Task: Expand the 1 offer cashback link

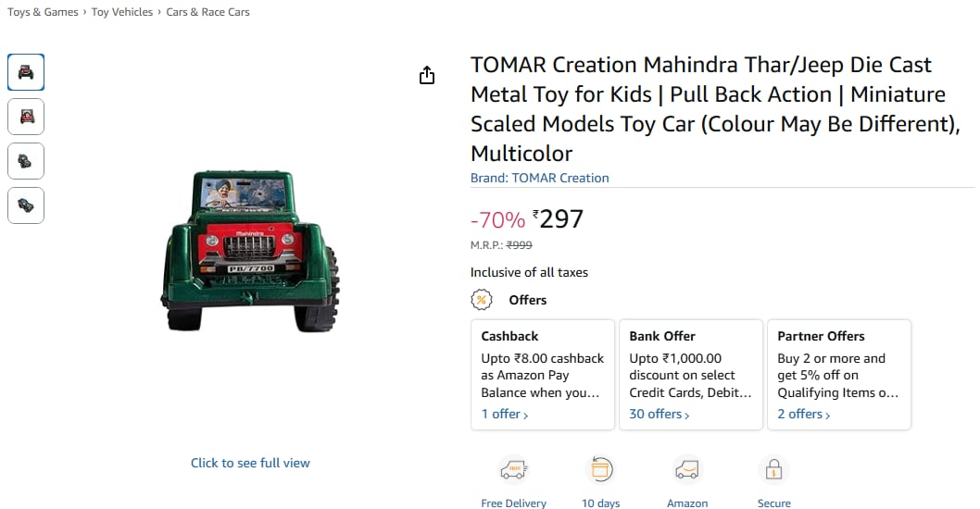Action: (x=505, y=414)
